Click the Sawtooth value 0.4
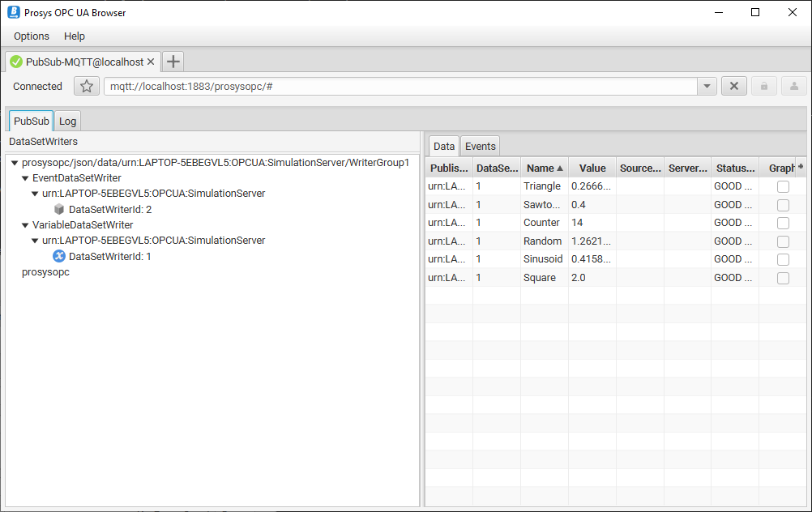 coord(579,205)
